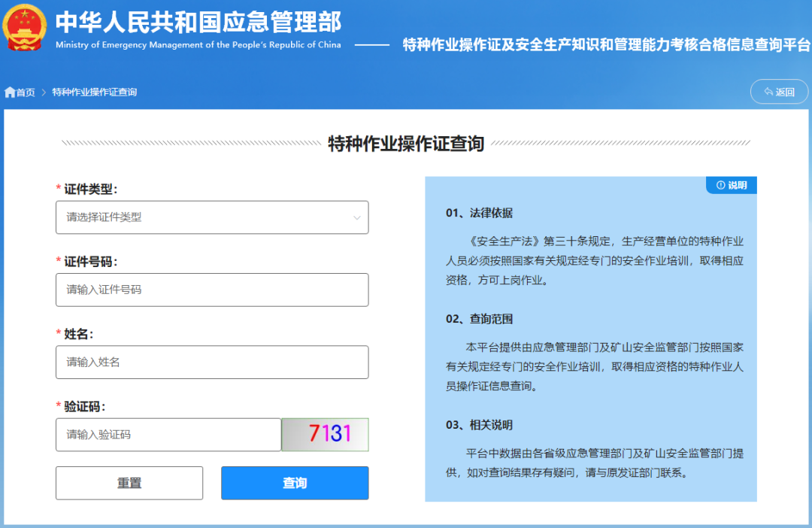Click the 返回 return button
The width and height of the screenshot is (812, 528).
[780, 91]
